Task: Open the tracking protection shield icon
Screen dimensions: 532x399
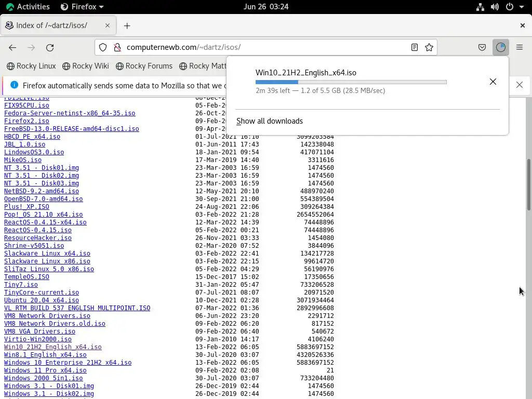Action: click(x=103, y=47)
